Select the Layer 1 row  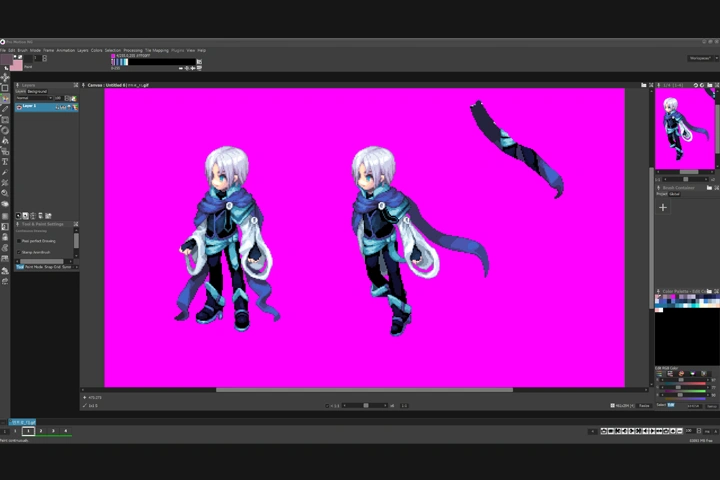click(x=46, y=107)
